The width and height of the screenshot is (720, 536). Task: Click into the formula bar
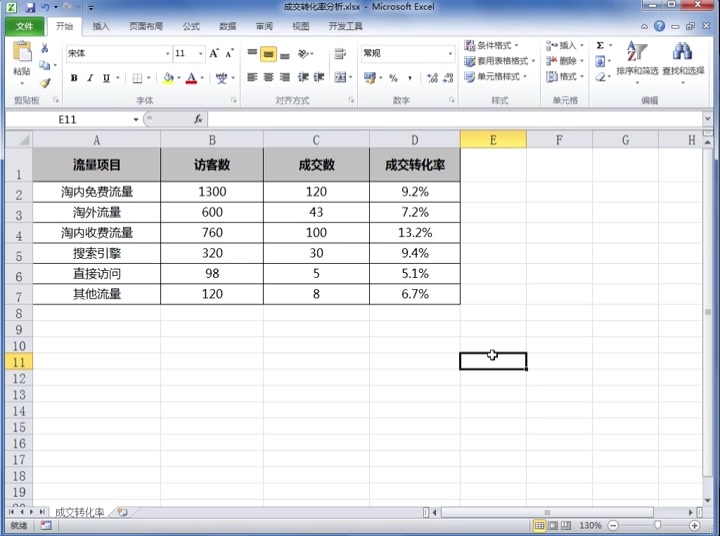[x=455, y=119]
